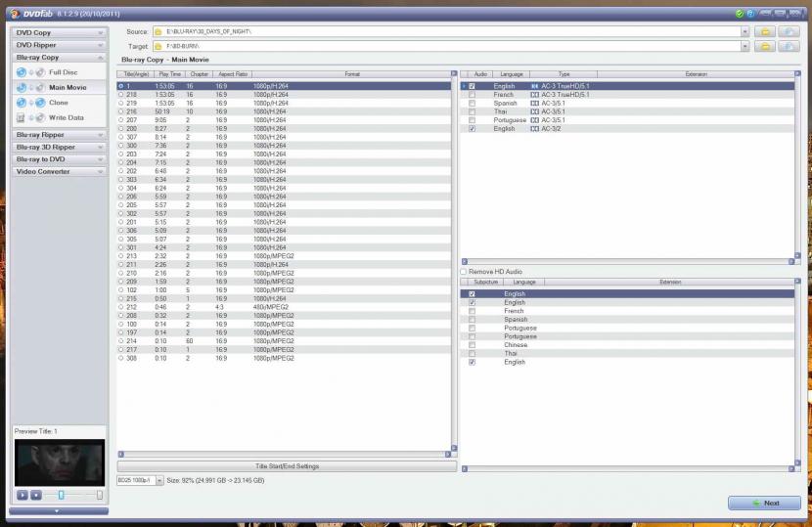The width and height of the screenshot is (812, 527).
Task: Click the Dolby icon in the Spanish AC-3/5.1 row
Action: (534, 103)
